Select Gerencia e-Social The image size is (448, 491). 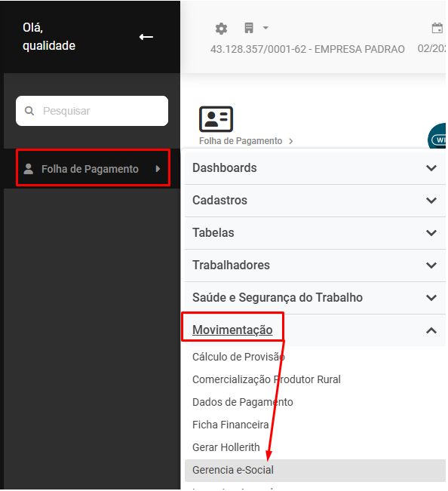(x=315, y=471)
